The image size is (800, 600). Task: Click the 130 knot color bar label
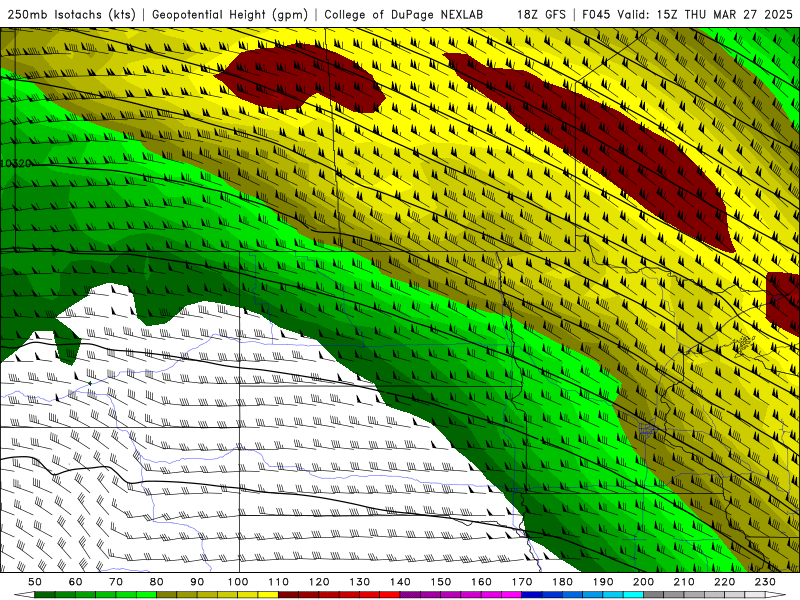(359, 582)
